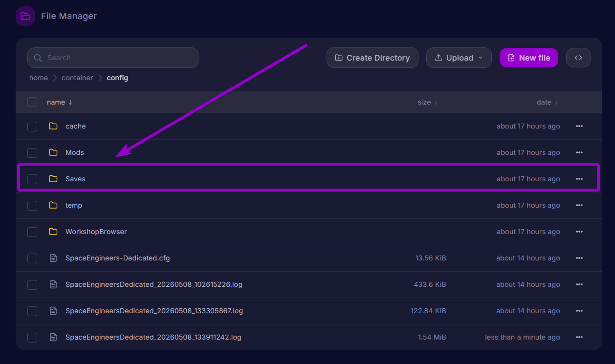Sort the list by the size column
The image size is (615, 364).
(428, 102)
